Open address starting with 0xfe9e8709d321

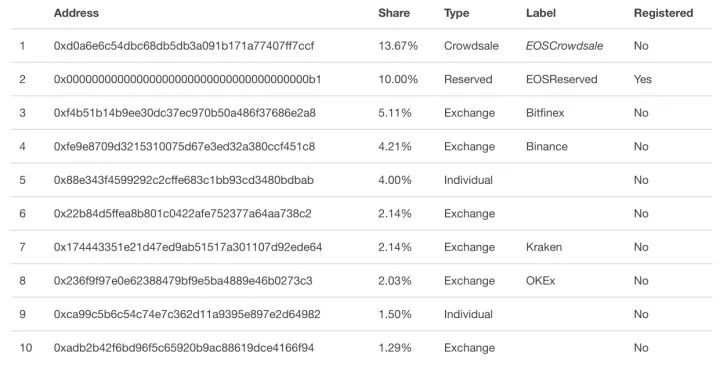pyautogui.click(x=184, y=146)
